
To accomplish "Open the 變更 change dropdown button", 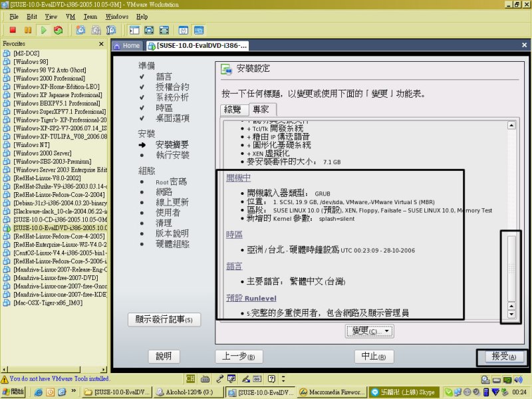I will click(370, 331).
